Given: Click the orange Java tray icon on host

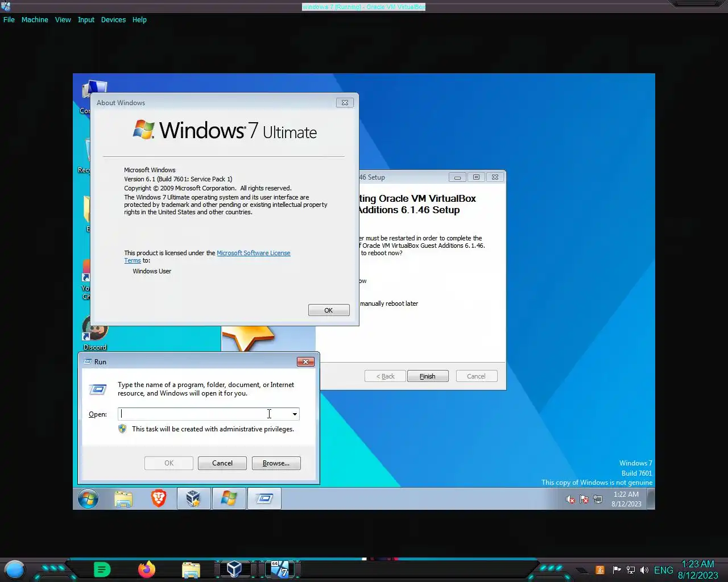Looking at the screenshot, I should click(599, 570).
